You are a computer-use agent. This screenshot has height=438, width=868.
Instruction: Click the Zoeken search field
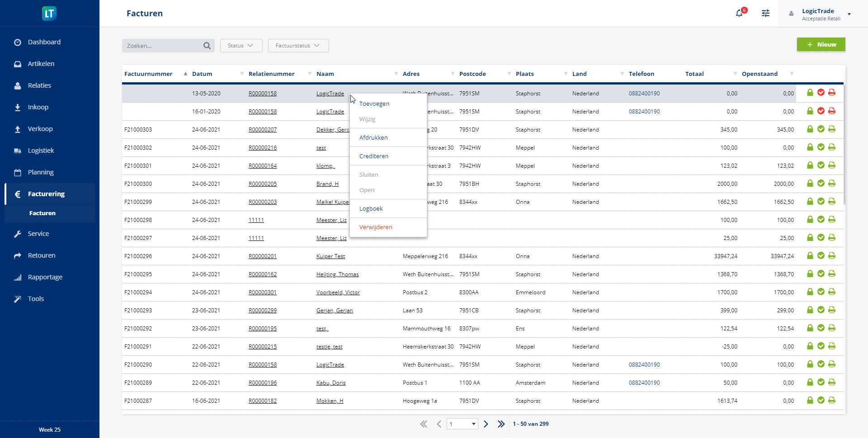pos(163,46)
